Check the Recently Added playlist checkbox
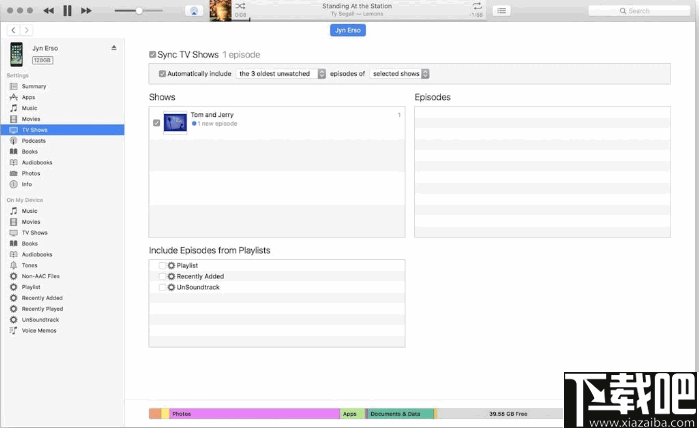This screenshot has height=428, width=699. [x=162, y=276]
